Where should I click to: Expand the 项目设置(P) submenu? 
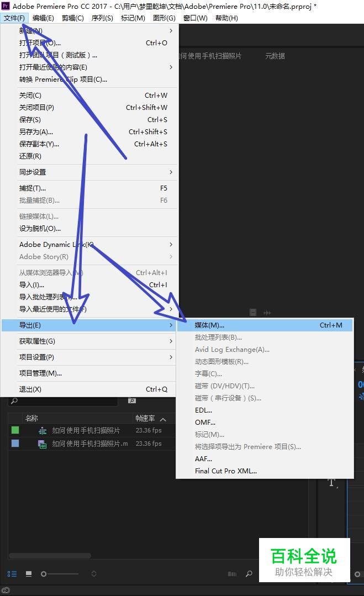171,357
